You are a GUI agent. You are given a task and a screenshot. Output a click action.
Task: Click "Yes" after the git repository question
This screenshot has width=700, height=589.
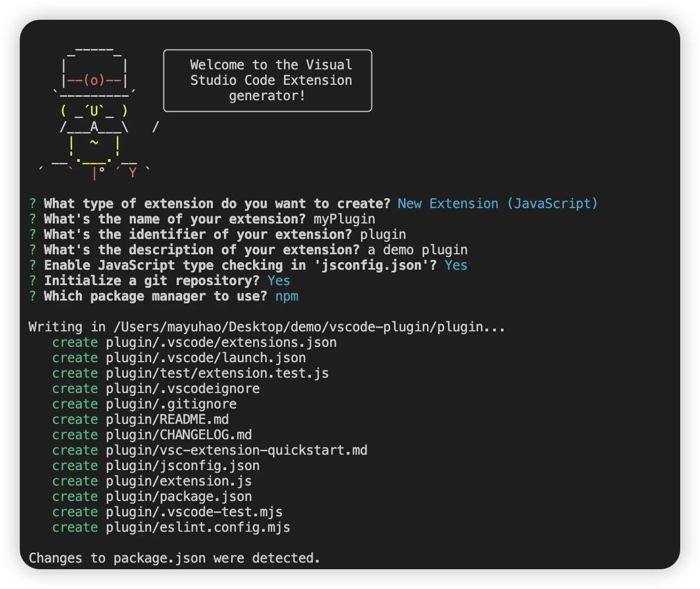pos(278,281)
